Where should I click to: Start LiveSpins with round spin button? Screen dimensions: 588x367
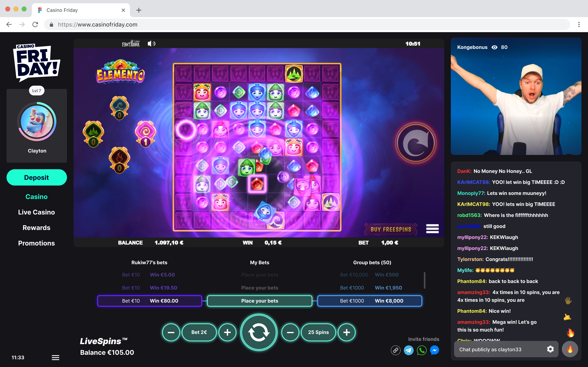[x=259, y=332]
